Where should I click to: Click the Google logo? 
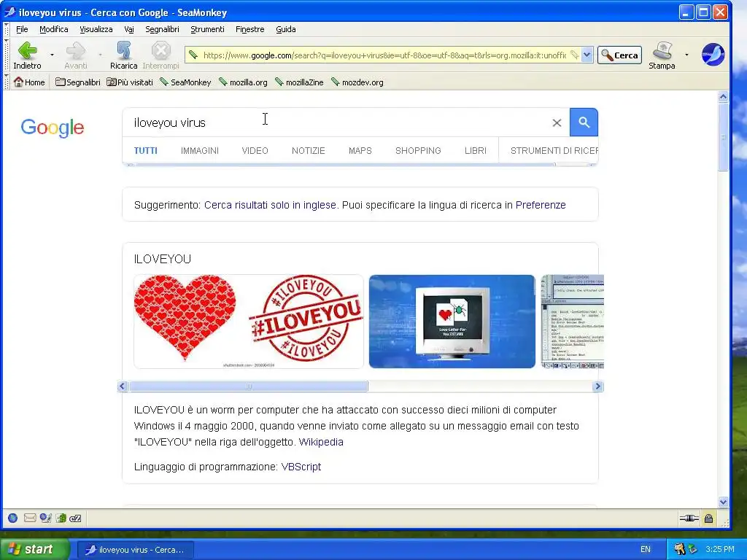pos(53,127)
